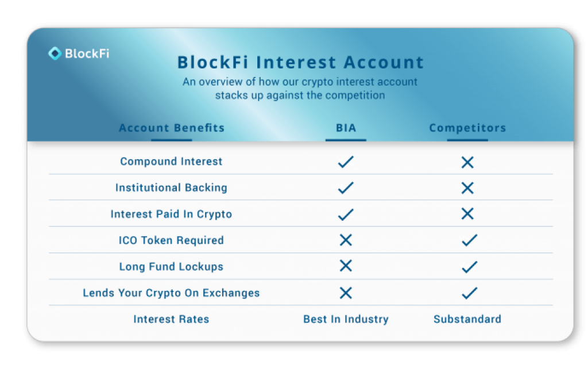Select the BIA column header
Image resolution: width=588 pixels, height=368 pixels.
pos(346,128)
